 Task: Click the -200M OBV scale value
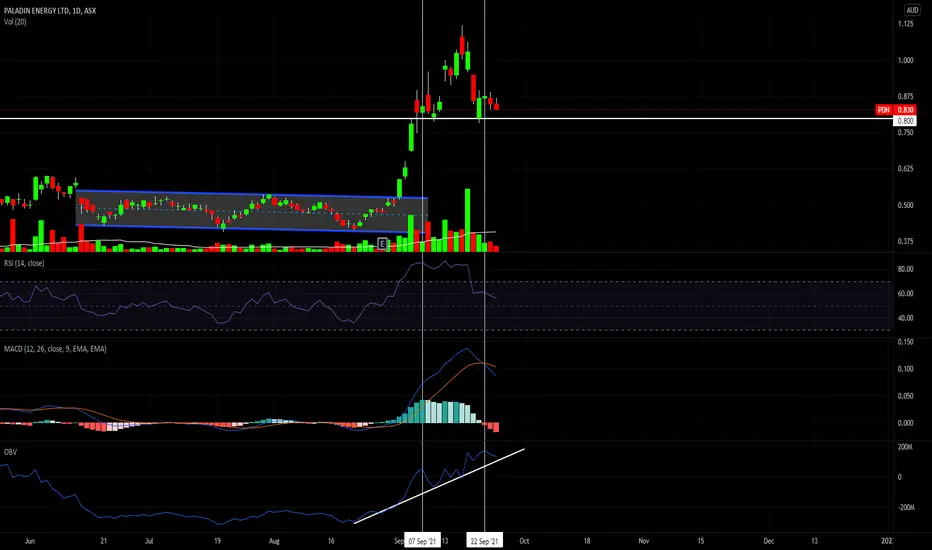point(905,508)
